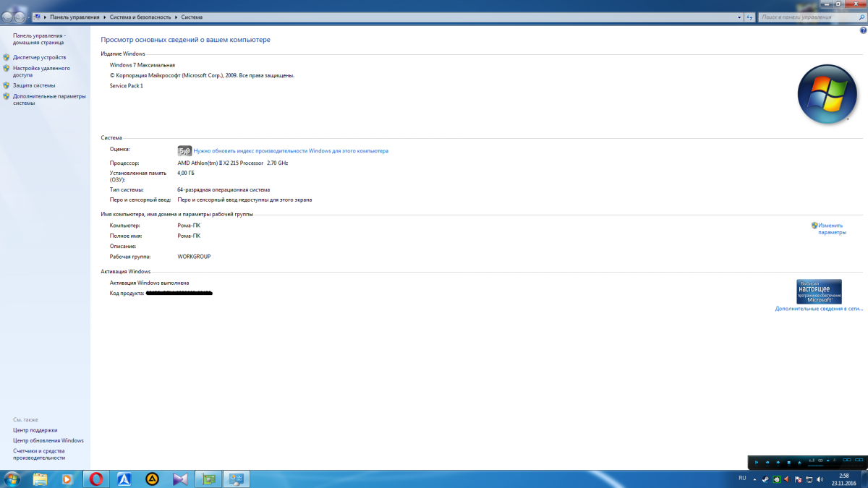Open Action Center flag tray icon
This screenshot has height=488, width=868.
(x=799, y=479)
